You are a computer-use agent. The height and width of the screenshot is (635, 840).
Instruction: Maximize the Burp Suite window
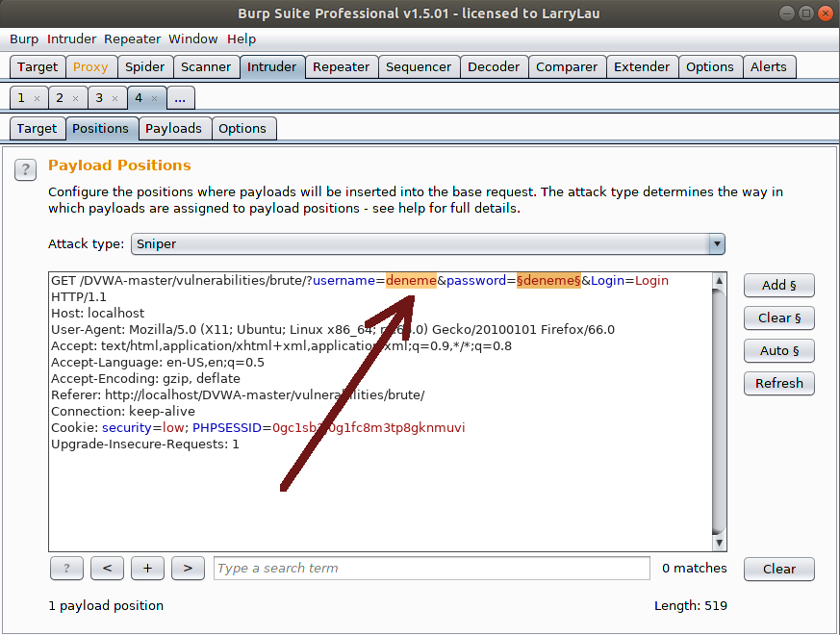coord(805,13)
